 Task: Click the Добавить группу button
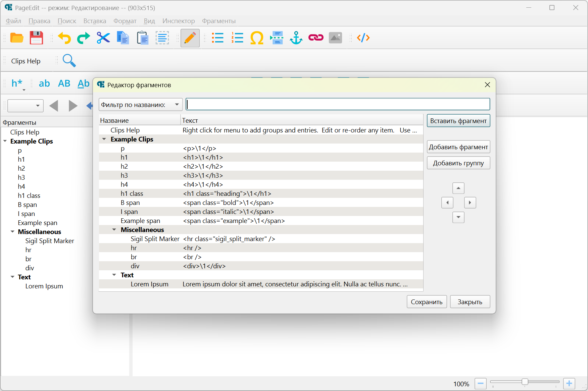pos(458,163)
